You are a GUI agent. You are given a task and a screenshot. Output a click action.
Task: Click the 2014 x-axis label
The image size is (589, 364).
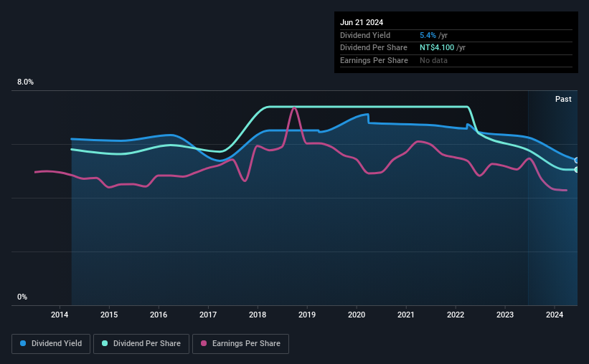point(60,315)
